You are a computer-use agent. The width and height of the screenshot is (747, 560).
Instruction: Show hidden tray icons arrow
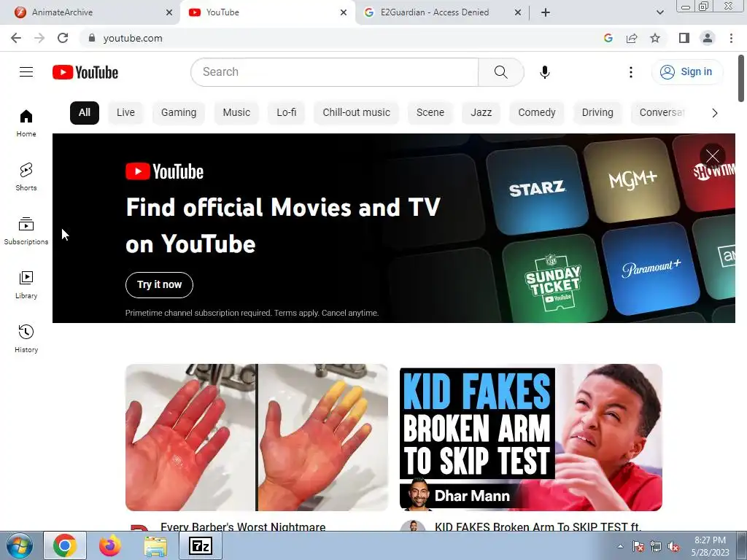click(x=620, y=547)
